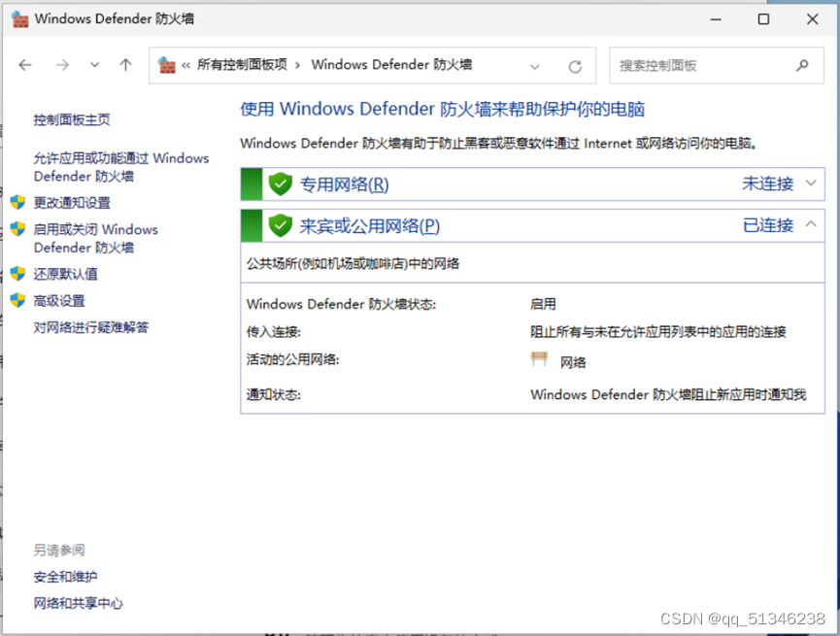Click the Back navigation arrow
This screenshot has width=840, height=636.
pyautogui.click(x=25, y=65)
